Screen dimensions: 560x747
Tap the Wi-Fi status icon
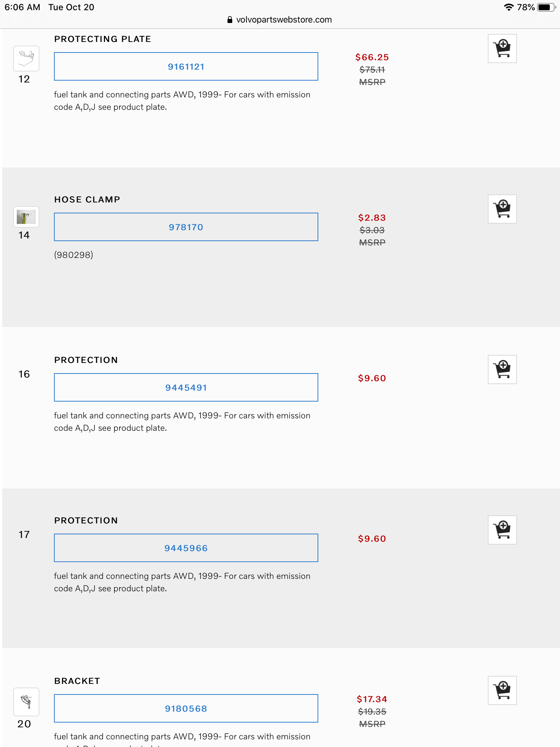pyautogui.click(x=508, y=7)
